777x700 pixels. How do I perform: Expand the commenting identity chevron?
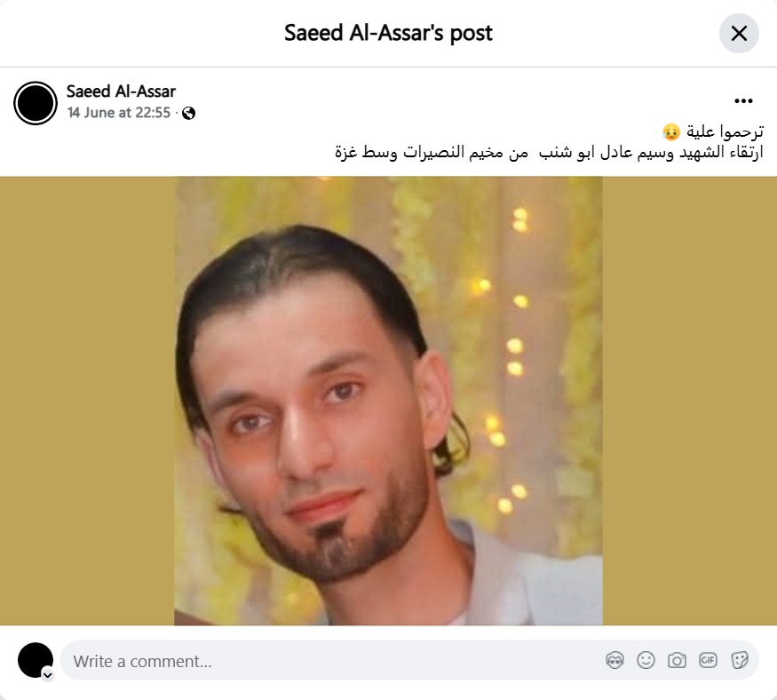click(48, 675)
